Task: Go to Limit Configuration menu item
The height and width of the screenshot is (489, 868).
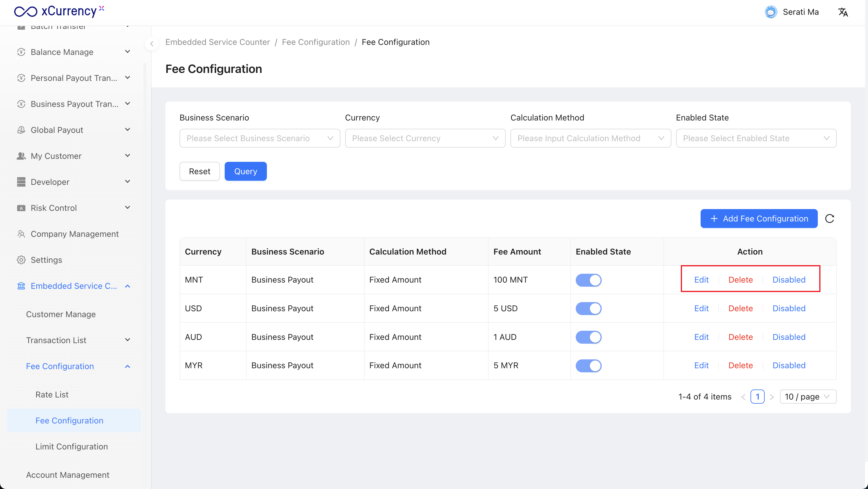Action: coord(71,446)
